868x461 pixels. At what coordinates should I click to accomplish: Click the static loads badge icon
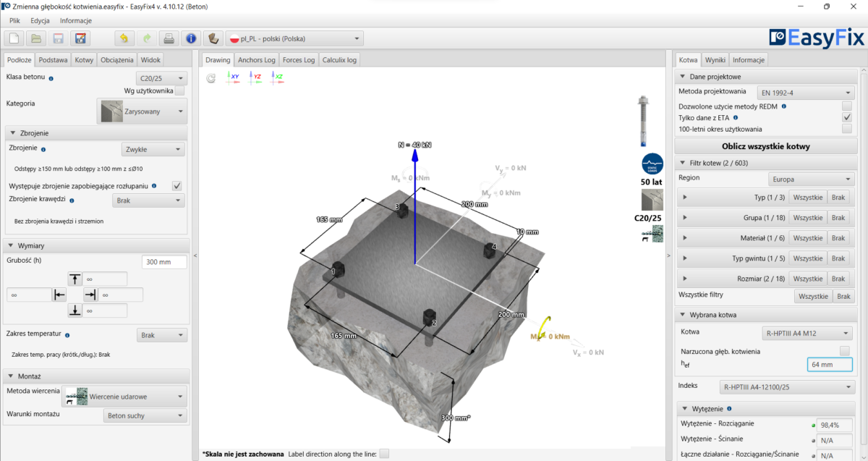click(652, 163)
